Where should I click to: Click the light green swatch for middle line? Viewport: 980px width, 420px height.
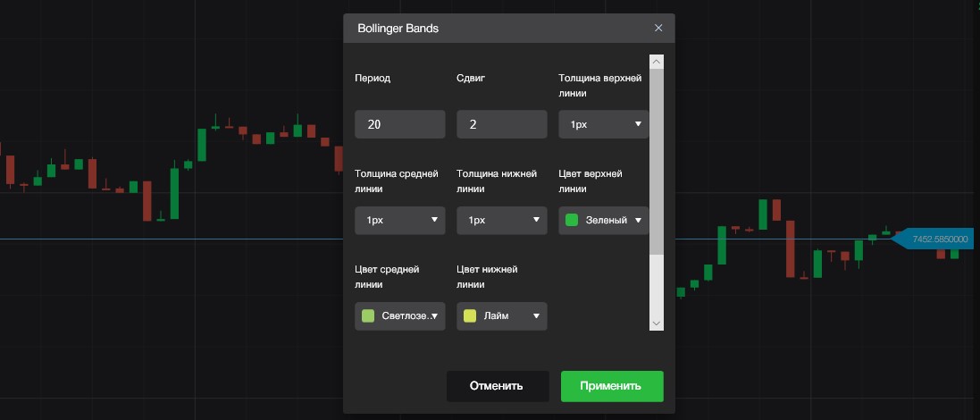(x=368, y=316)
